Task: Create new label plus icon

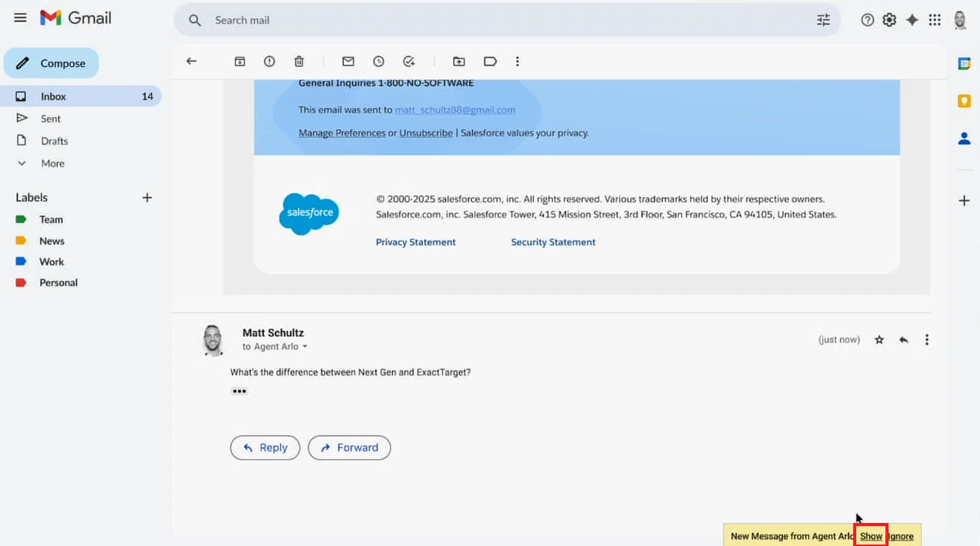Action: (147, 197)
